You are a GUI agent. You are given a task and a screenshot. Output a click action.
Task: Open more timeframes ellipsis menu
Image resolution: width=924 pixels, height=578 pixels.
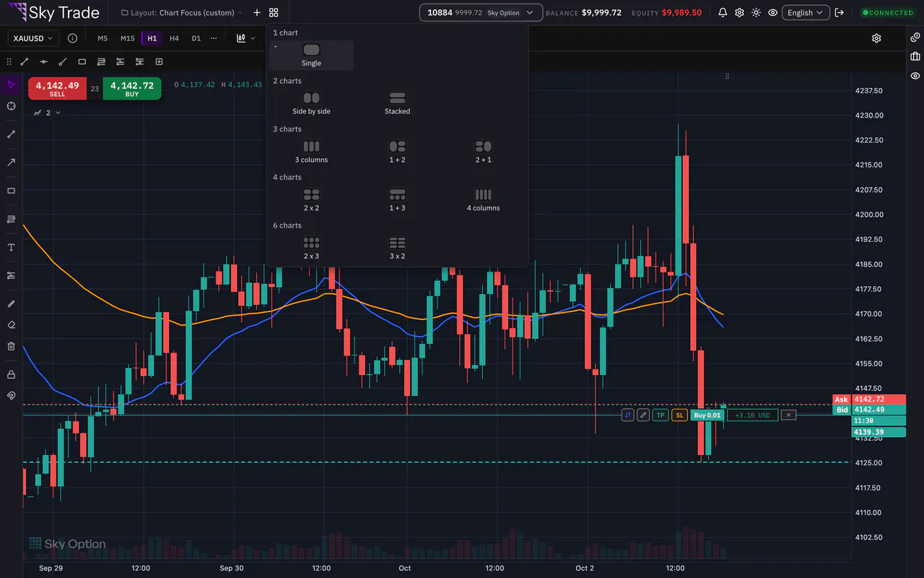pyautogui.click(x=213, y=38)
